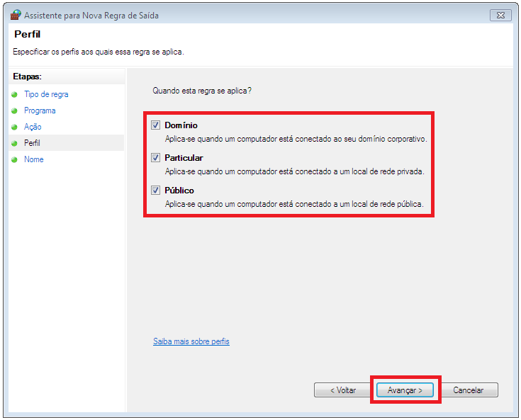Click the Avançar button
This screenshot has height=420, width=521.
pyautogui.click(x=405, y=390)
